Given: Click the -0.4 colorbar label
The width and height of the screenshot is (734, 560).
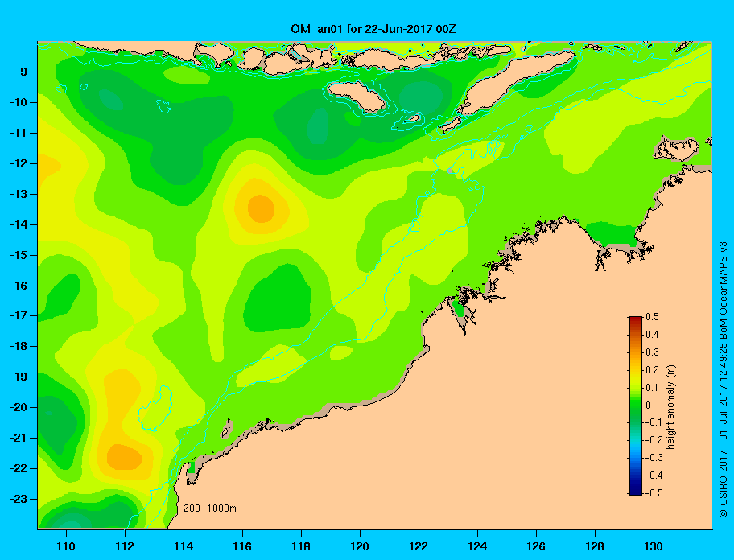Looking at the screenshot, I should pyautogui.click(x=654, y=476).
